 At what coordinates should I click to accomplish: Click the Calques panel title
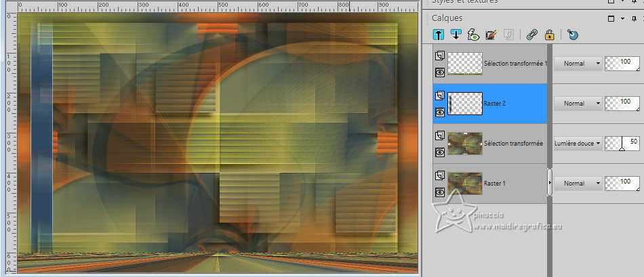[x=447, y=18]
